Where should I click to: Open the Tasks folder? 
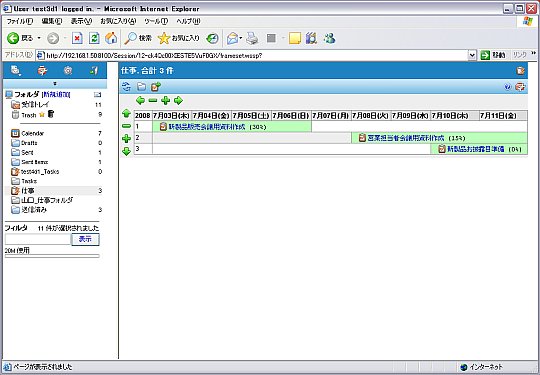click(x=29, y=181)
